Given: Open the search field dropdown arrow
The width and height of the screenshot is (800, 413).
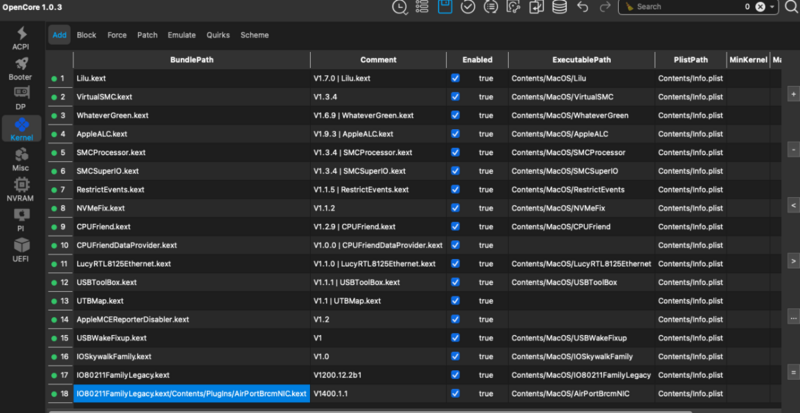Looking at the screenshot, I should click(x=772, y=7).
